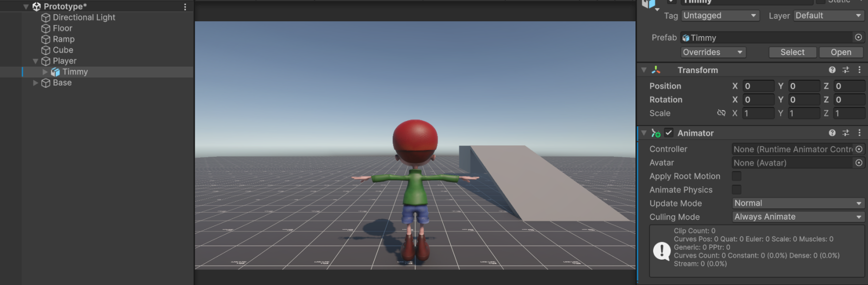
Task: Expand the Base object in hierarchy
Action: coord(36,83)
